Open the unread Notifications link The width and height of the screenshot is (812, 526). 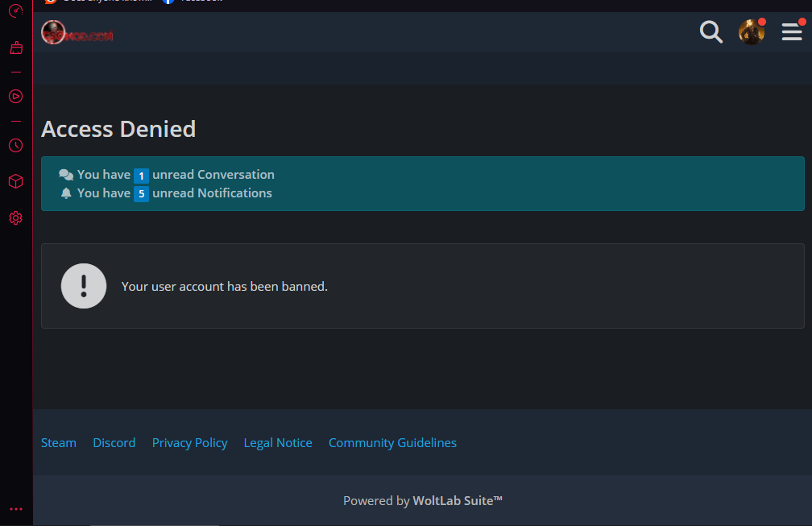pos(212,193)
